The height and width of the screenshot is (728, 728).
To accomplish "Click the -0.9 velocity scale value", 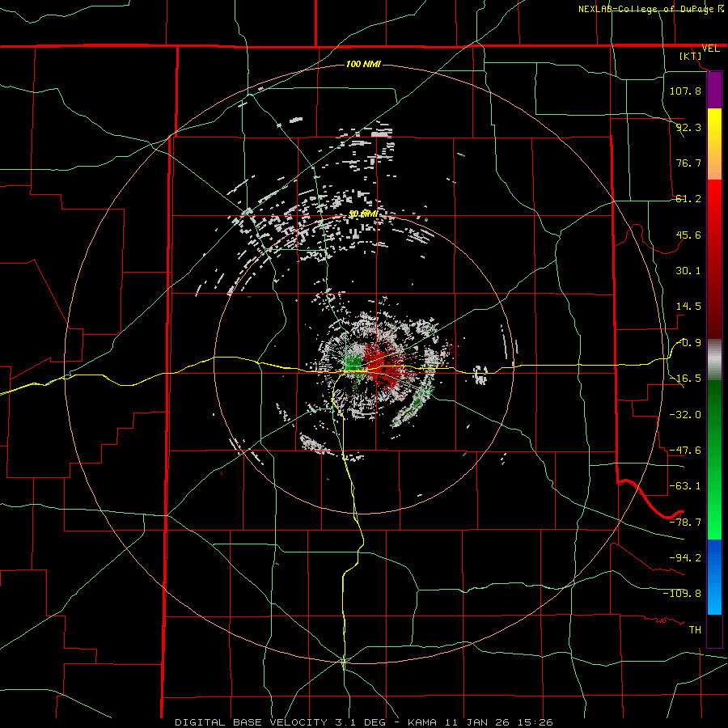I will [688, 343].
